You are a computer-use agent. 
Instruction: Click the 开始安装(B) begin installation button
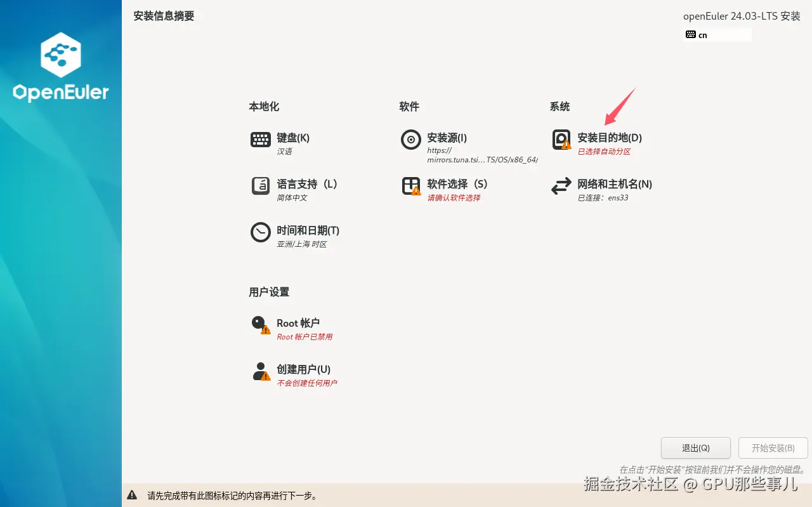(773, 447)
